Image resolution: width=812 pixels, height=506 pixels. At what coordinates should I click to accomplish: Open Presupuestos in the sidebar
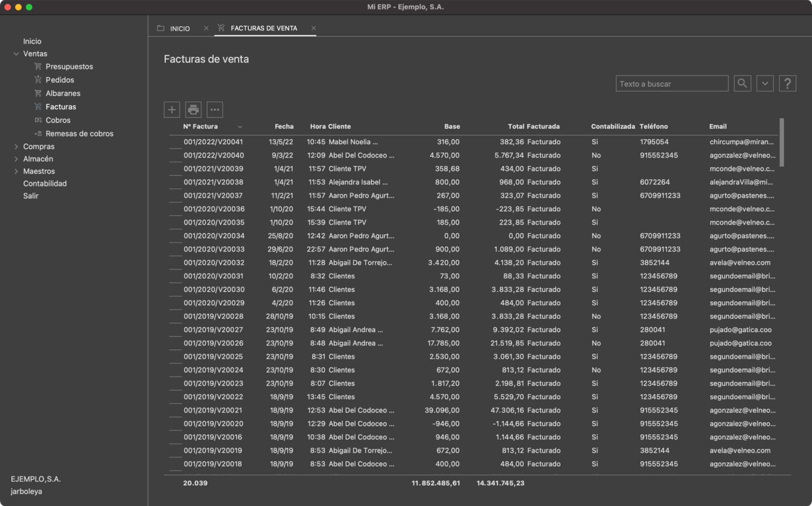click(x=69, y=66)
